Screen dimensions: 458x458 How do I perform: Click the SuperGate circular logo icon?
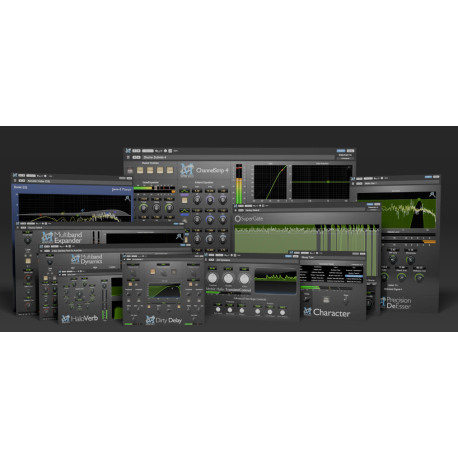coord(237,219)
